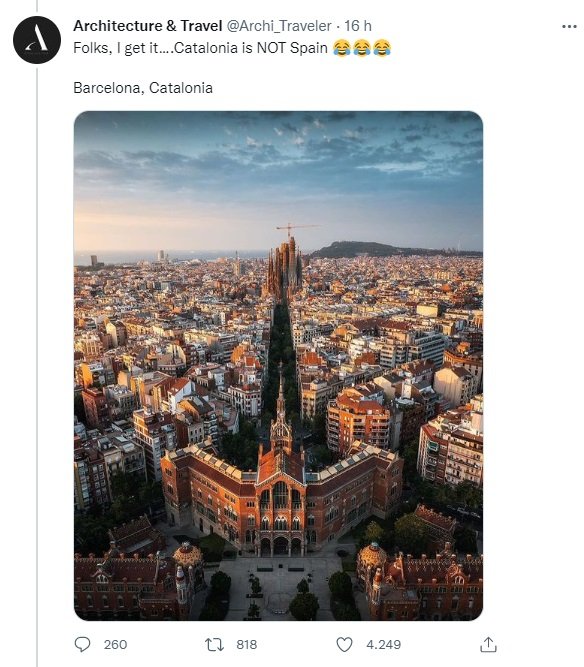
Task: Open the tweet via the 16 h timestamp
Action: click(358, 26)
